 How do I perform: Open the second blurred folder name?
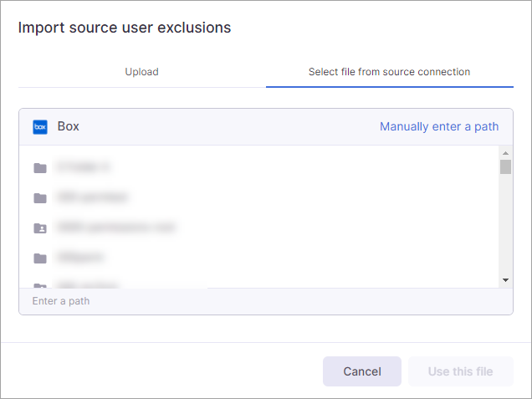coord(92,197)
